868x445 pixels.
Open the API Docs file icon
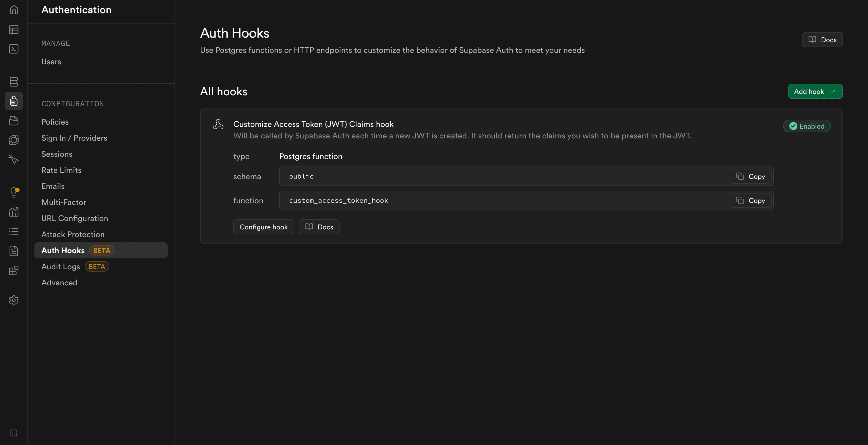[x=14, y=250]
